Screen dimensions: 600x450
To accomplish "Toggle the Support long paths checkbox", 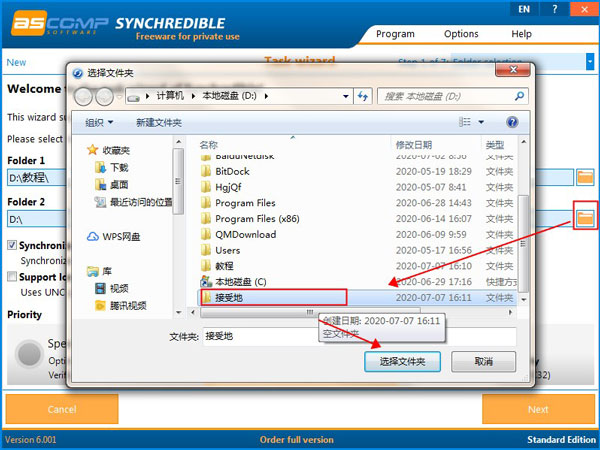I will click(x=12, y=276).
